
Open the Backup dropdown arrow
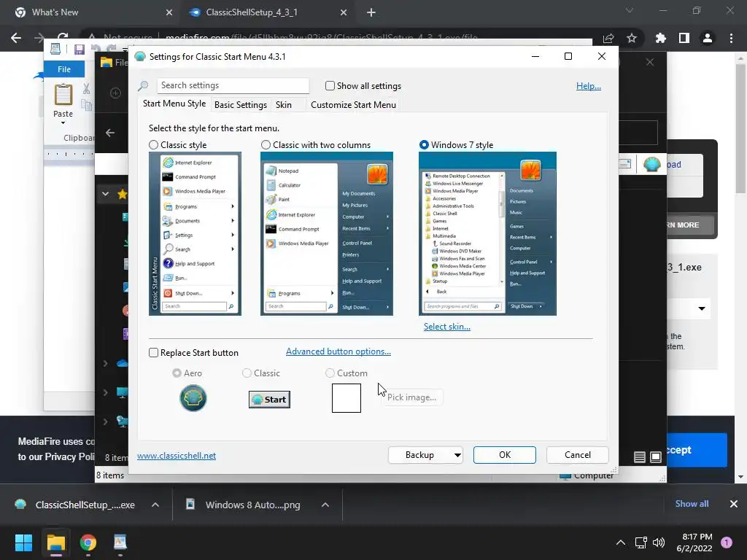coord(457,455)
